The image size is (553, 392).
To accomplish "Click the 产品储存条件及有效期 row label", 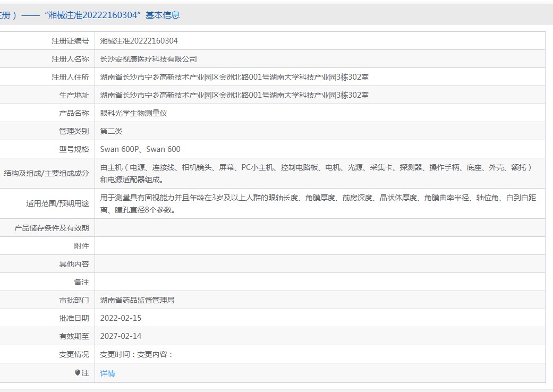I will (x=52, y=228).
